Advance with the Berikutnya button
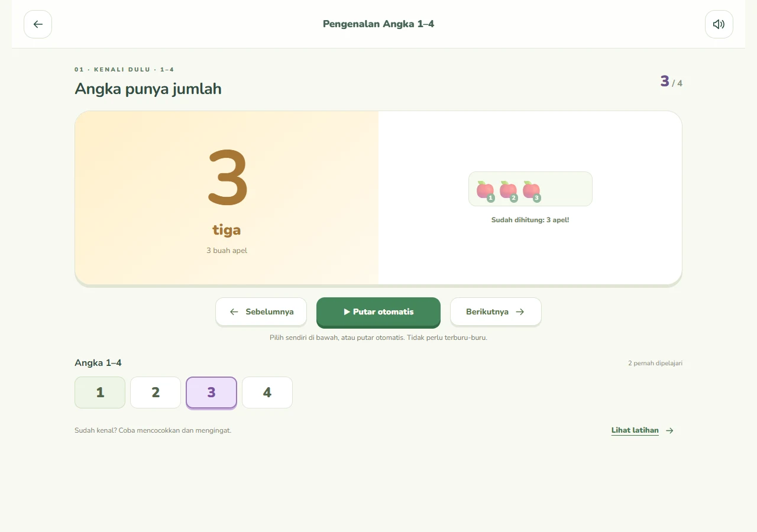Viewport: 757px width, 532px height. 496,312
